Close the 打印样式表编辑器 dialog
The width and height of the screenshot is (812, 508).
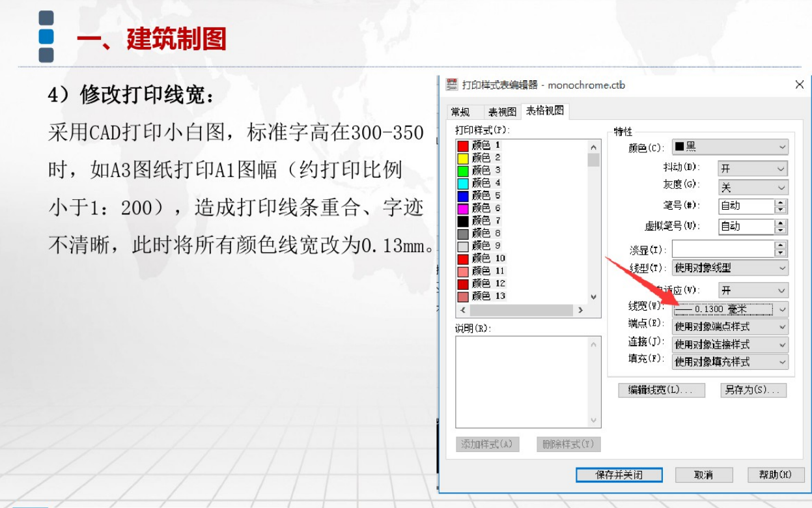(x=800, y=85)
